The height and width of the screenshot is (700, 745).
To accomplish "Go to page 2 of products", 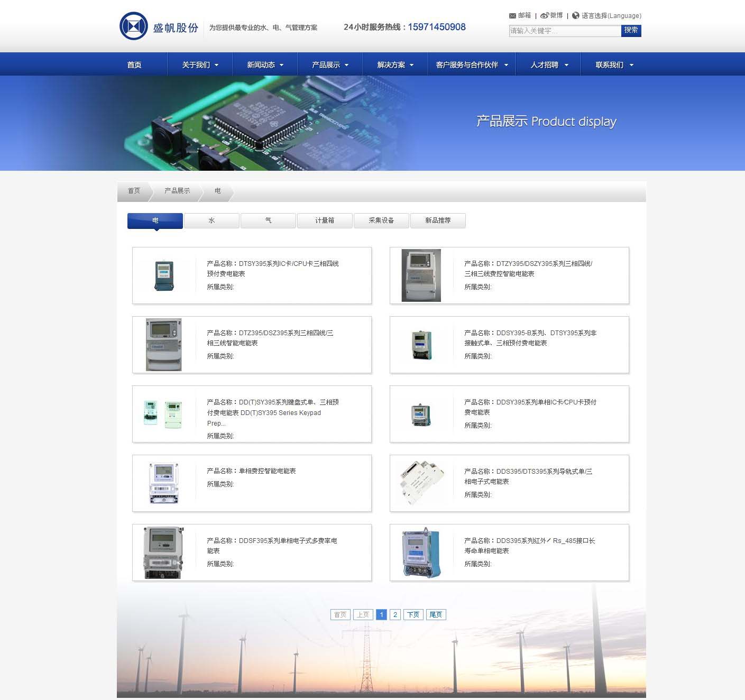I will coord(395,614).
